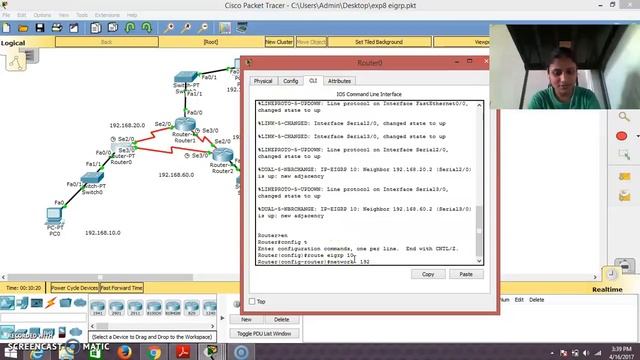Click the Delete scenario button
The image size is (640, 360).
[x=281, y=320]
